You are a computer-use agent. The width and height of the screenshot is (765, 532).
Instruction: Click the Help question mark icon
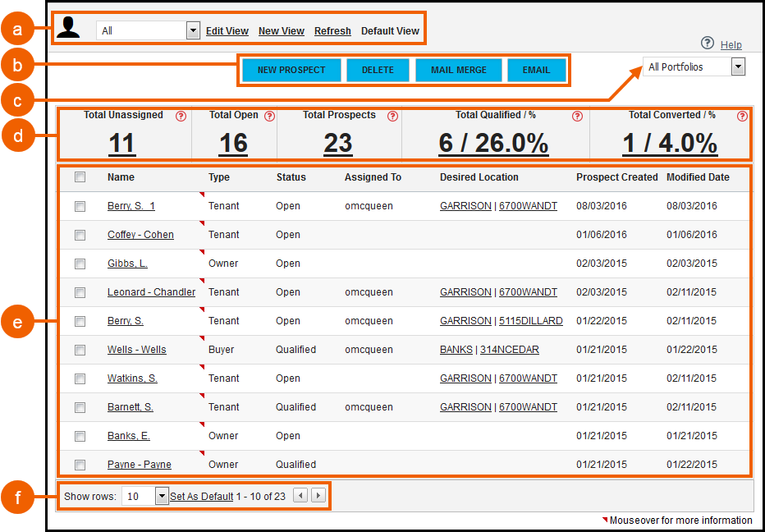pyautogui.click(x=708, y=44)
